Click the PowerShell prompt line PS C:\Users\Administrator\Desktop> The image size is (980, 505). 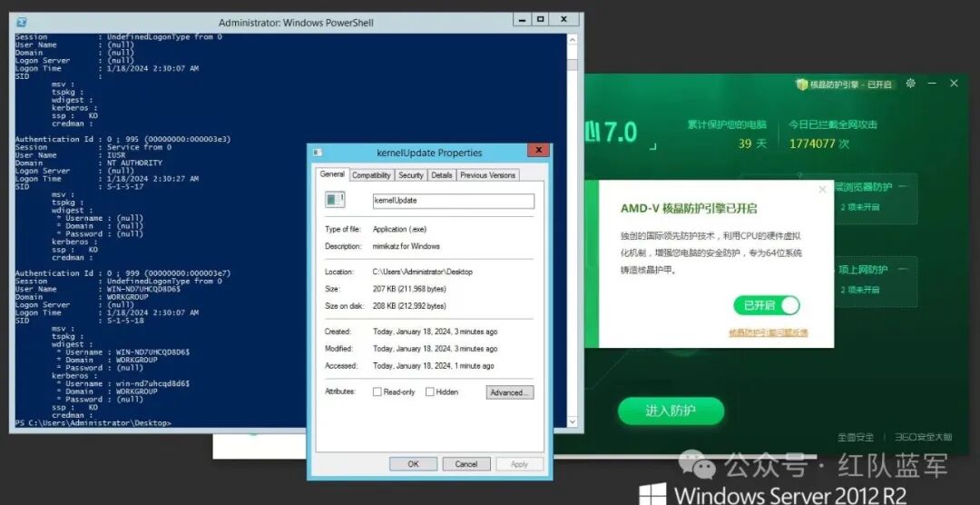pos(93,423)
